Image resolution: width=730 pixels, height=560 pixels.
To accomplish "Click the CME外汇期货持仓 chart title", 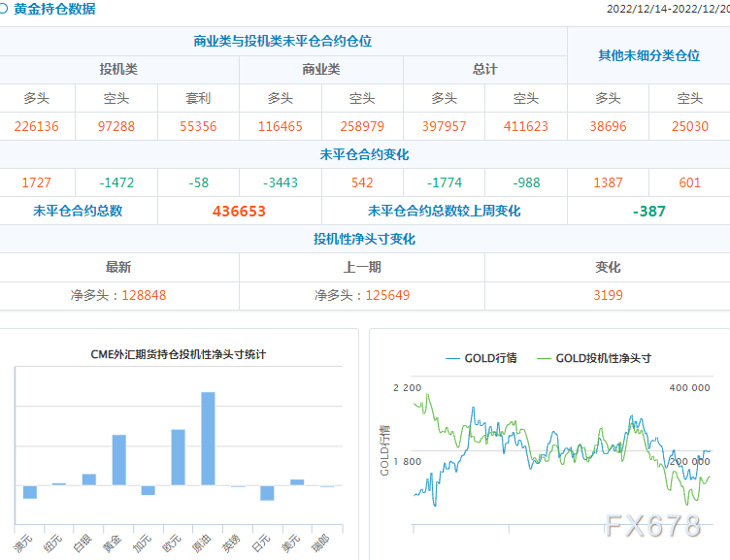I will (x=179, y=354).
